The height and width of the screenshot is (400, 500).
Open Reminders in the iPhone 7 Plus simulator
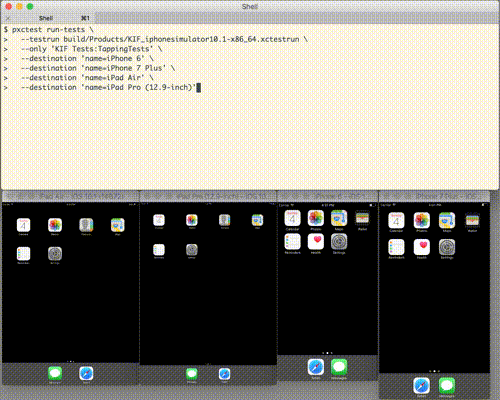[396, 247]
